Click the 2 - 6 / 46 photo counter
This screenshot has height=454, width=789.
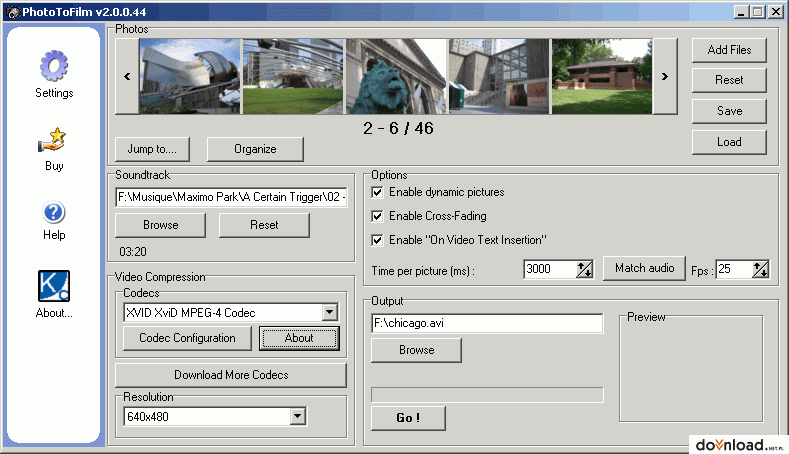pyautogui.click(x=398, y=128)
